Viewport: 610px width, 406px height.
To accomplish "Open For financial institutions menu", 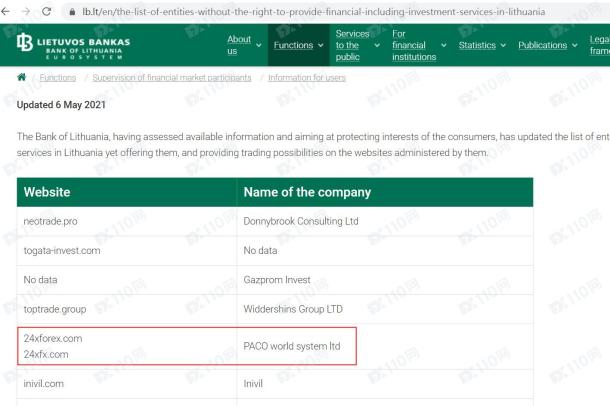I will [414, 45].
